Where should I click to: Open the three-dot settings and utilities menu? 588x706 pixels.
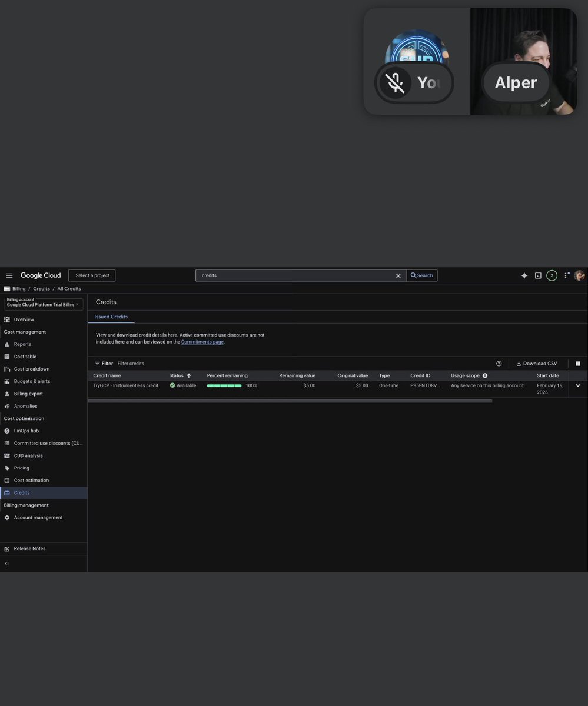pos(566,275)
